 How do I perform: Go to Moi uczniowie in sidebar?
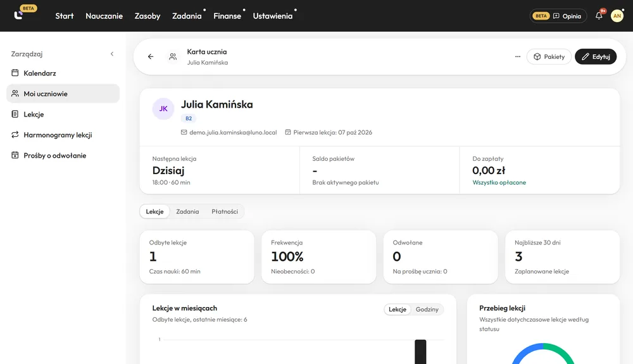click(x=63, y=94)
